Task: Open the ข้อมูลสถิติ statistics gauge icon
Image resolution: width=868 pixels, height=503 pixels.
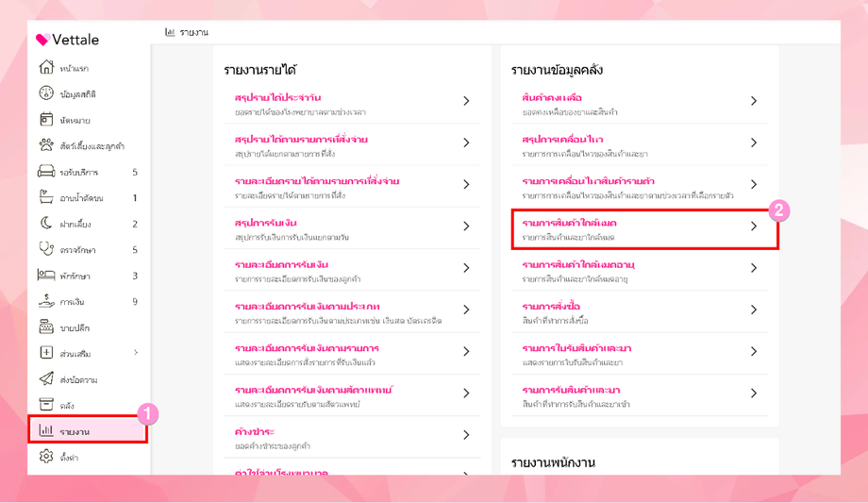Action: tap(46, 93)
